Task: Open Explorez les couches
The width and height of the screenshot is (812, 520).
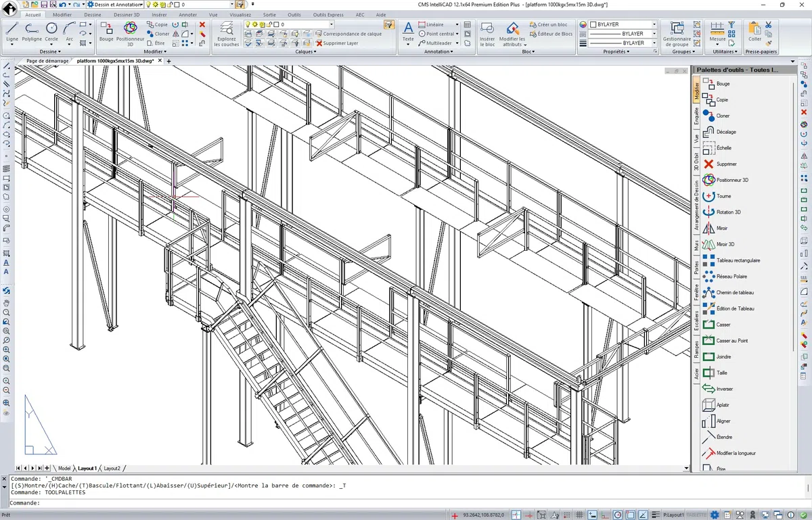Action: click(x=227, y=34)
